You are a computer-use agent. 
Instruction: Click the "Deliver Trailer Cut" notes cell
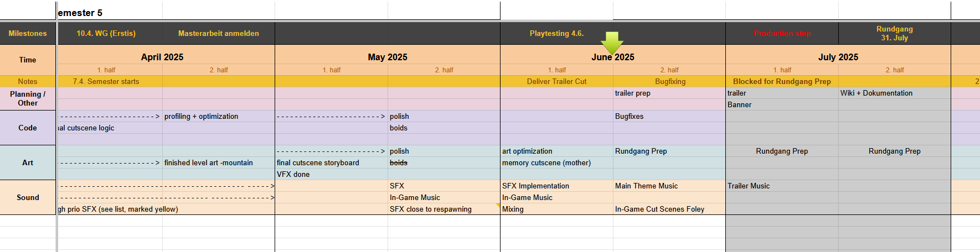(x=556, y=81)
